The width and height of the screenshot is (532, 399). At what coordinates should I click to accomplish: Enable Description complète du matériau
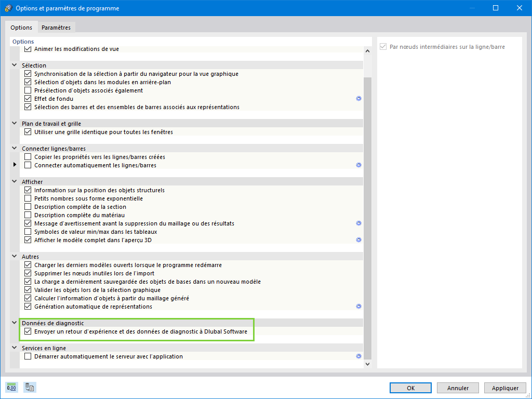(28, 215)
